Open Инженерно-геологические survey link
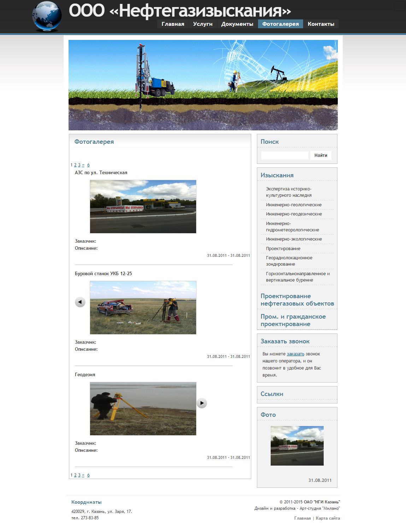This screenshot has width=406, height=532. 294,205
